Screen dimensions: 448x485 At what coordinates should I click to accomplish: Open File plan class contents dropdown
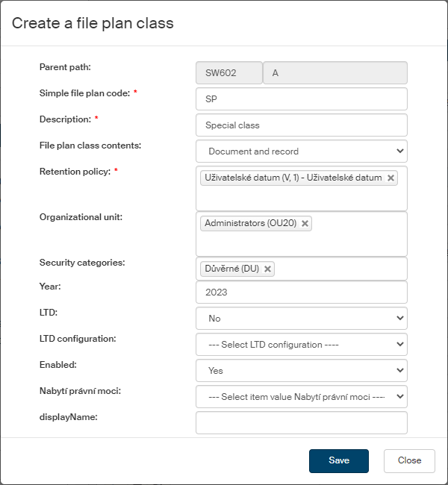[x=301, y=151]
